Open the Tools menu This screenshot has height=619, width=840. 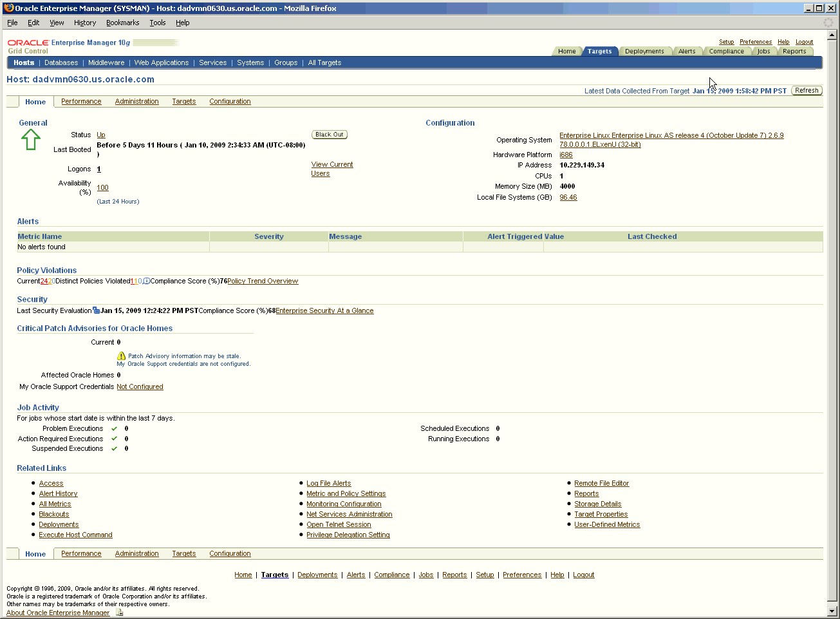click(157, 23)
